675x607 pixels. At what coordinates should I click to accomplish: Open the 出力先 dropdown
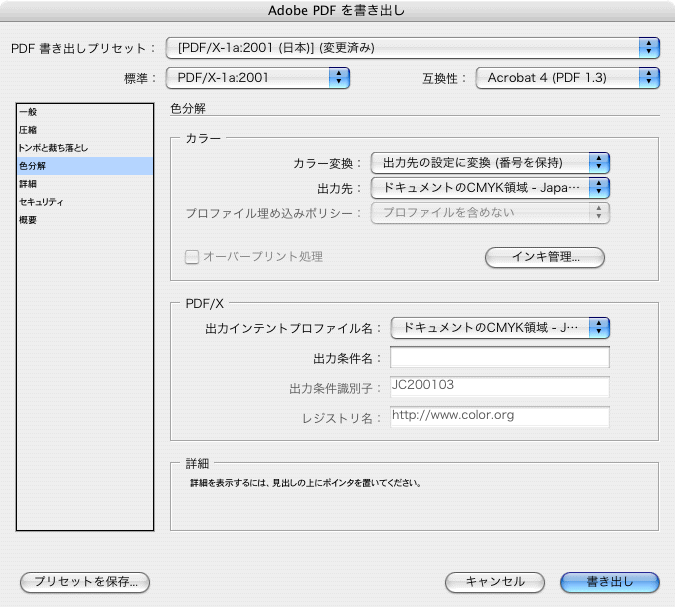(490, 188)
